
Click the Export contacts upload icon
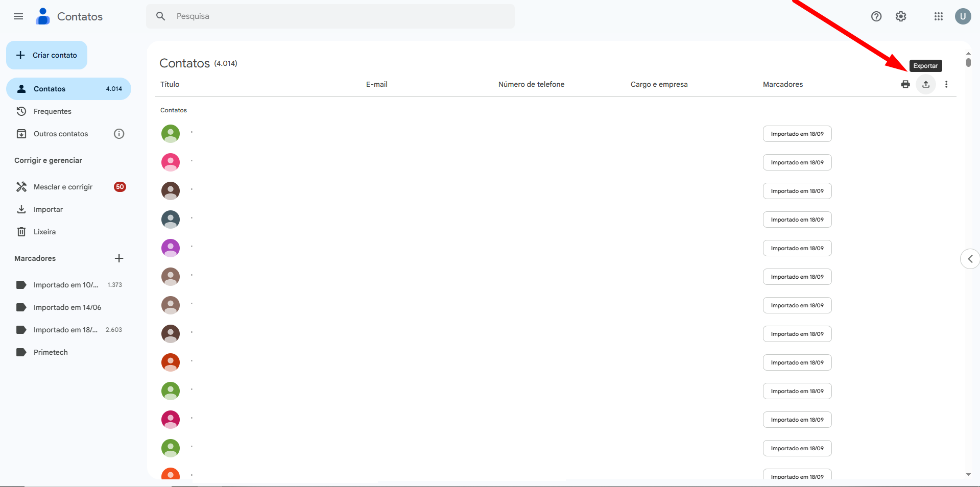pos(925,84)
